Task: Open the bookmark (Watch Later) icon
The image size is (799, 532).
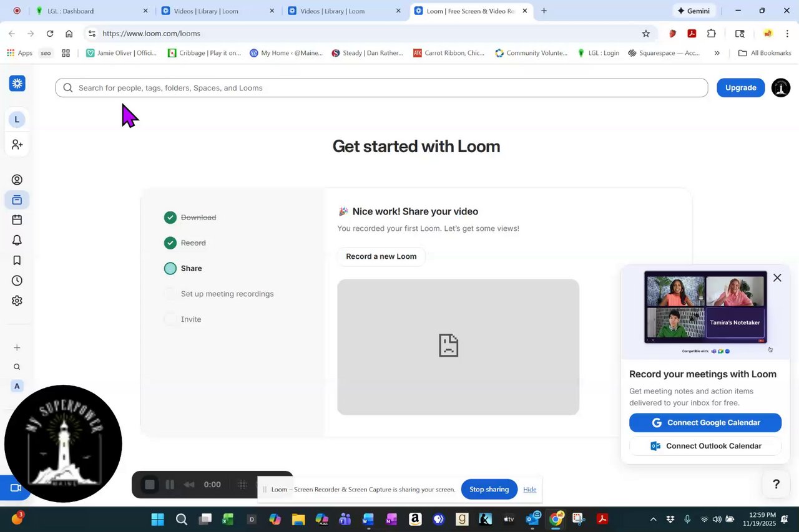Action: (x=17, y=260)
